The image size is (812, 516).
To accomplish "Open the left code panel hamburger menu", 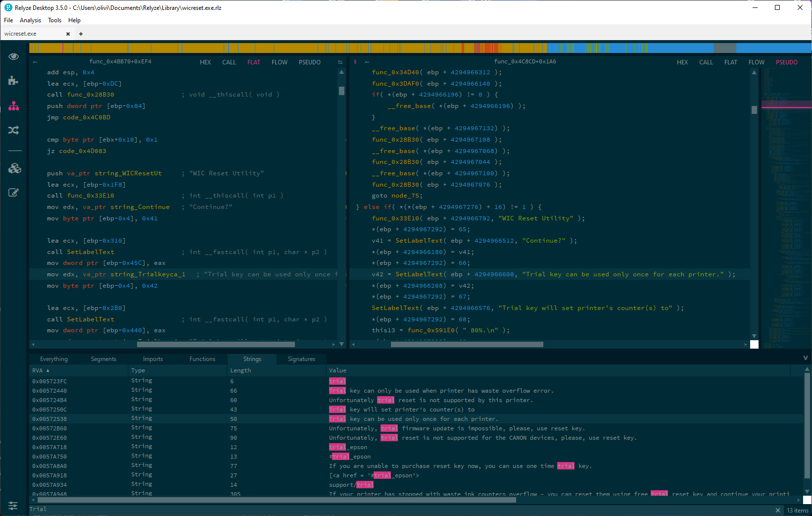I will click(x=340, y=62).
